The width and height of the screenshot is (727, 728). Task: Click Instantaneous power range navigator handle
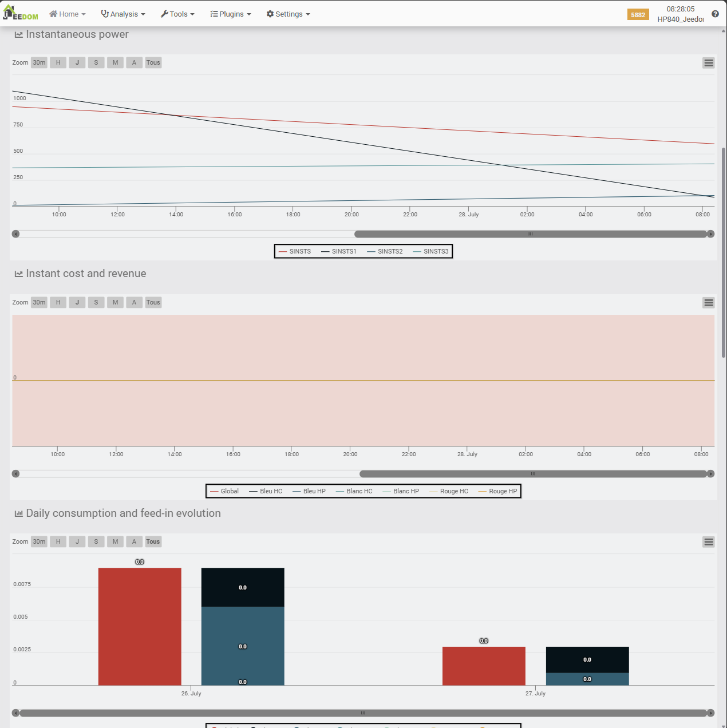tap(530, 234)
